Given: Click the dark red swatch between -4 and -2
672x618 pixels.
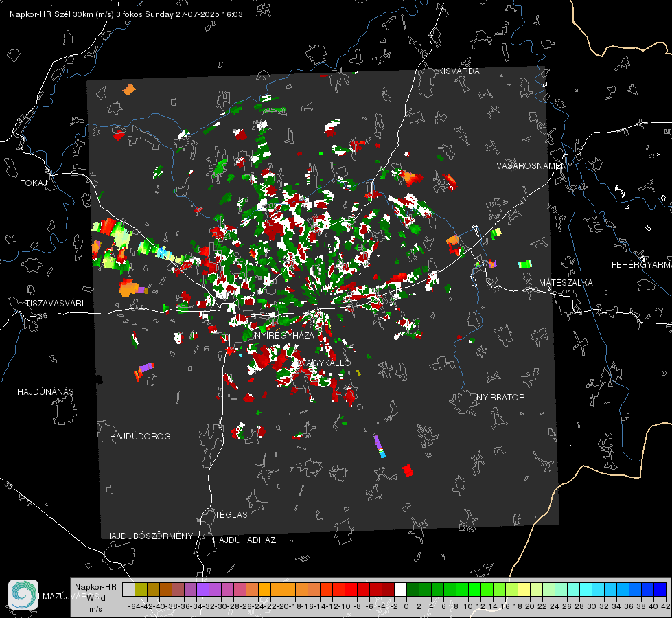Looking at the screenshot, I should coord(388,589).
